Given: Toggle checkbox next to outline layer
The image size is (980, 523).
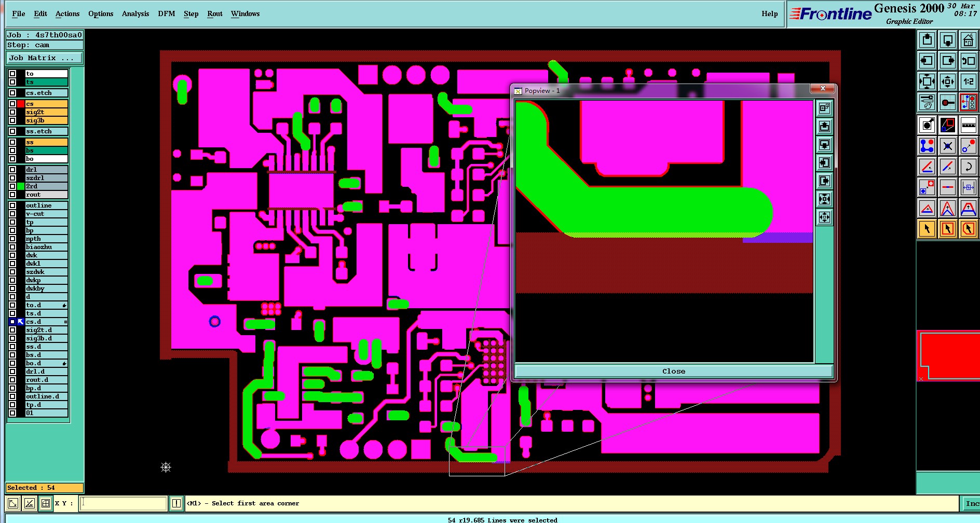Looking at the screenshot, I should point(12,205).
